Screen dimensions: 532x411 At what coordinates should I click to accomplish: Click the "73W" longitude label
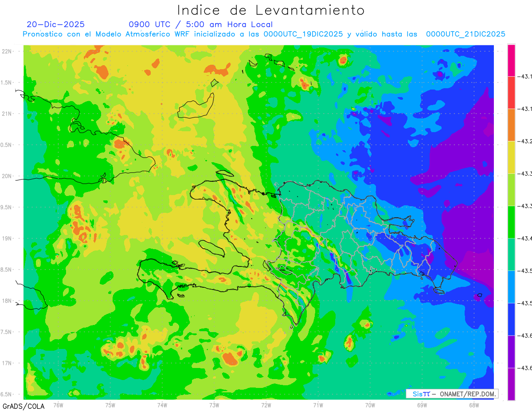[x=214, y=405]
